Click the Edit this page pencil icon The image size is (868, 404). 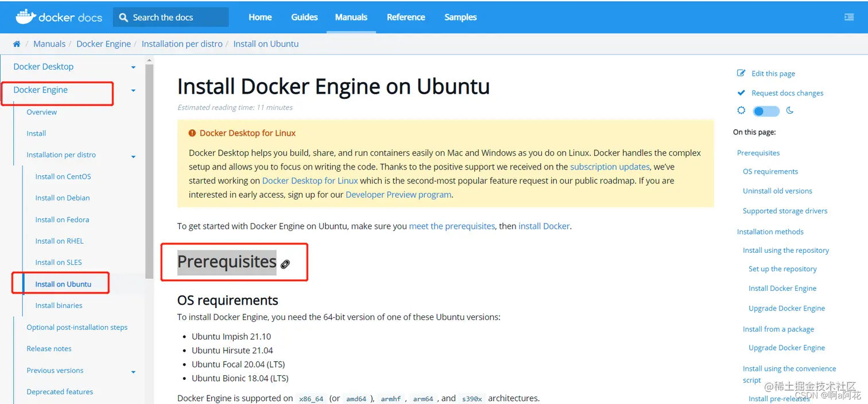(x=741, y=73)
